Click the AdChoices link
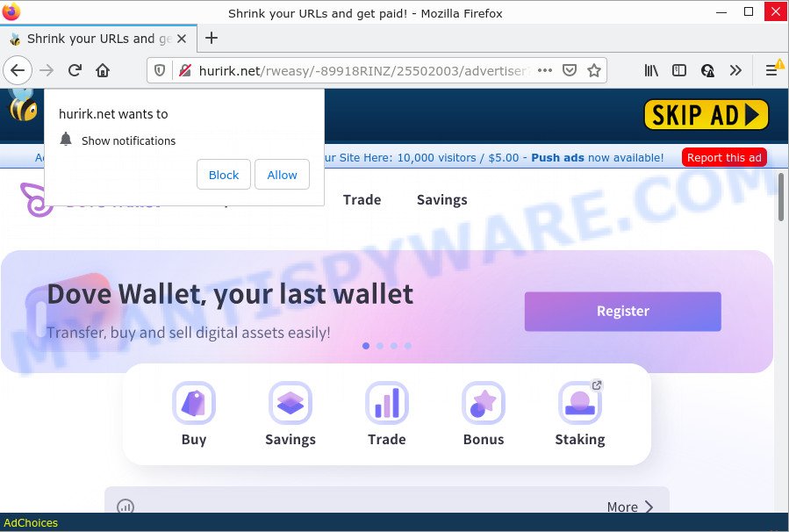The image size is (789, 532). 31,523
